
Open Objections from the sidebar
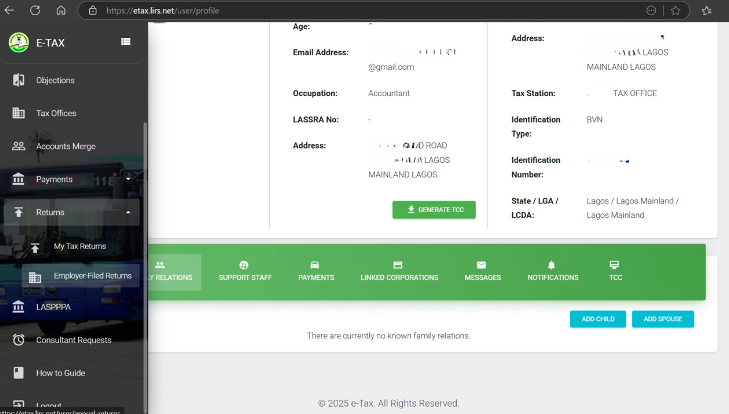click(55, 80)
